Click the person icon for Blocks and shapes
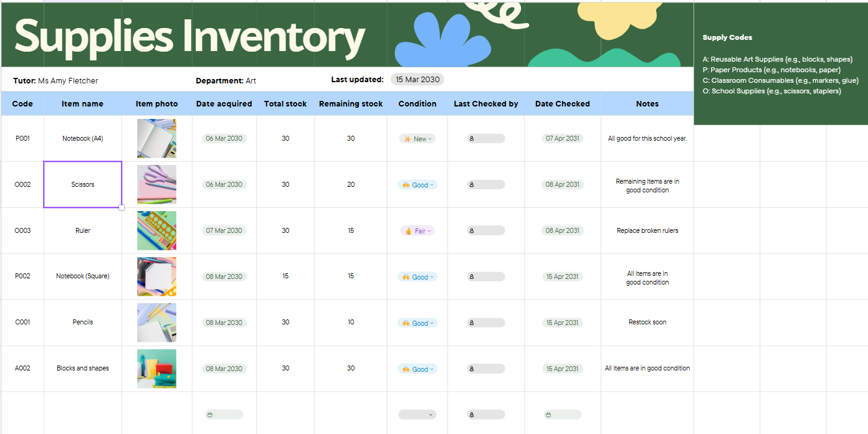This screenshot has height=434, width=868. pos(473,369)
